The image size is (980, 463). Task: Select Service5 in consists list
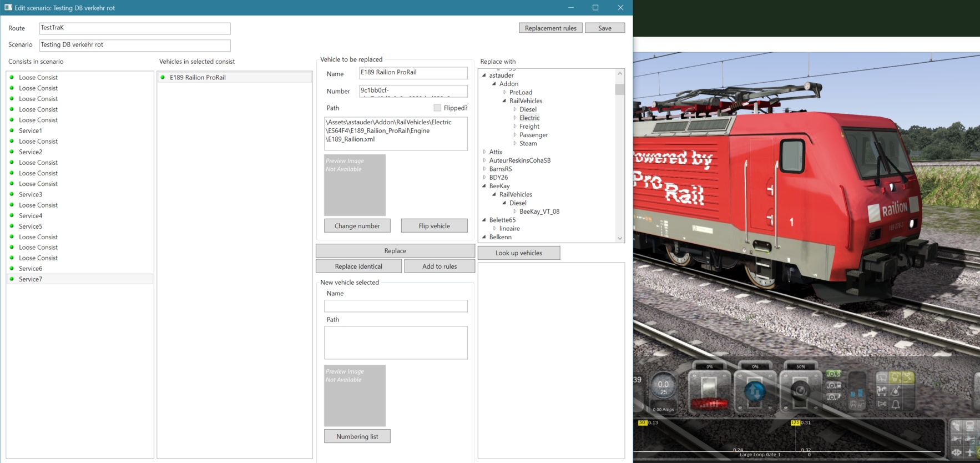[80, 227]
